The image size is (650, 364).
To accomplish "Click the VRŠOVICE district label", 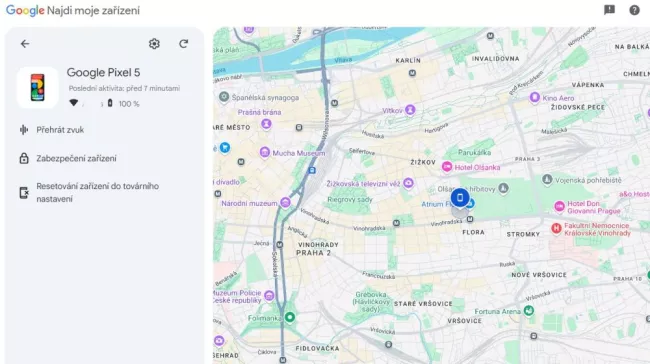I will point(464,320).
